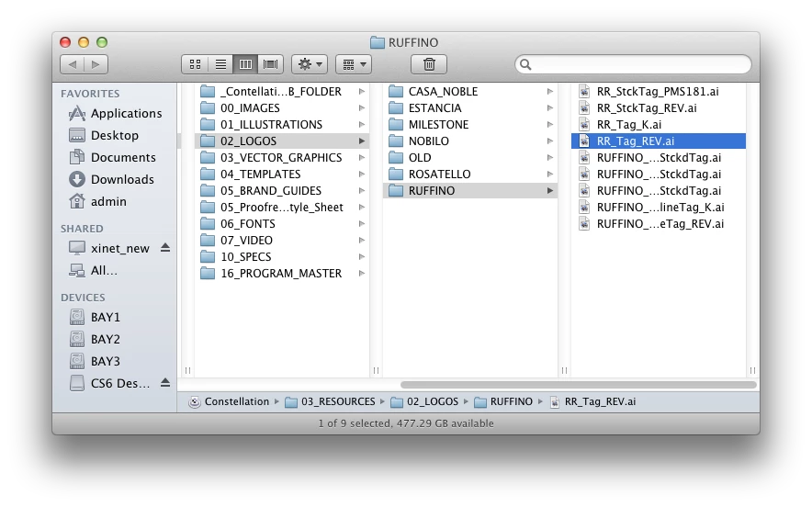Screen dimensions: 812x507
Task: Expand 16_PROGRAM_MASTER disclosure arrow
Action: coord(362,274)
